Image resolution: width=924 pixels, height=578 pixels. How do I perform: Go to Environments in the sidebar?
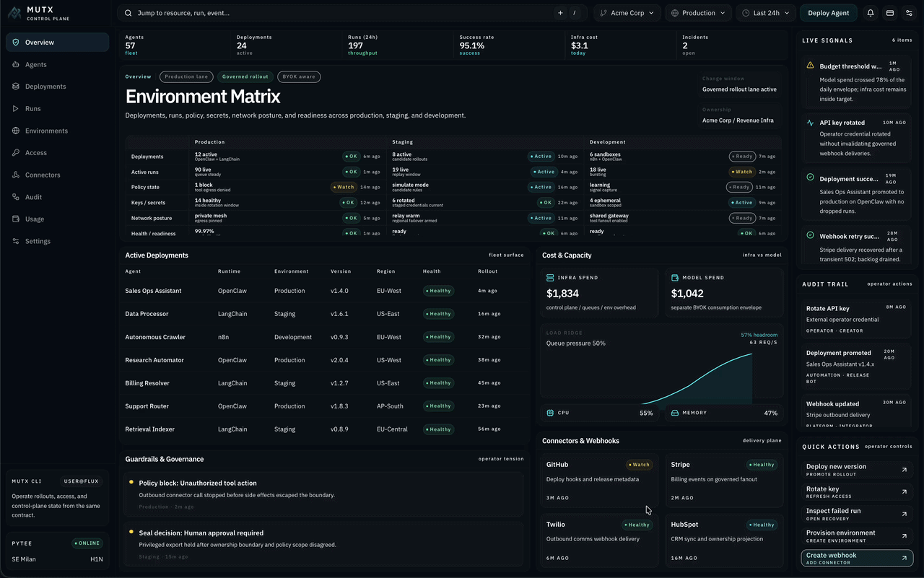(58, 131)
